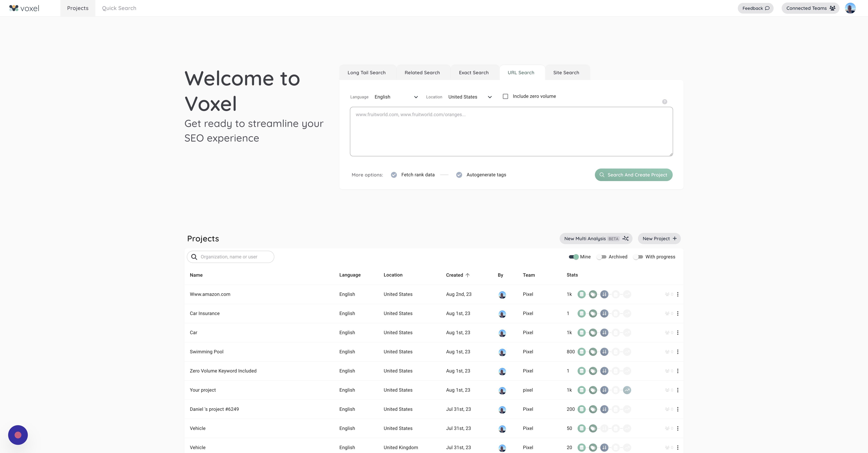Image resolution: width=868 pixels, height=453 pixels.
Task: Click the Name column header
Action: (196, 275)
